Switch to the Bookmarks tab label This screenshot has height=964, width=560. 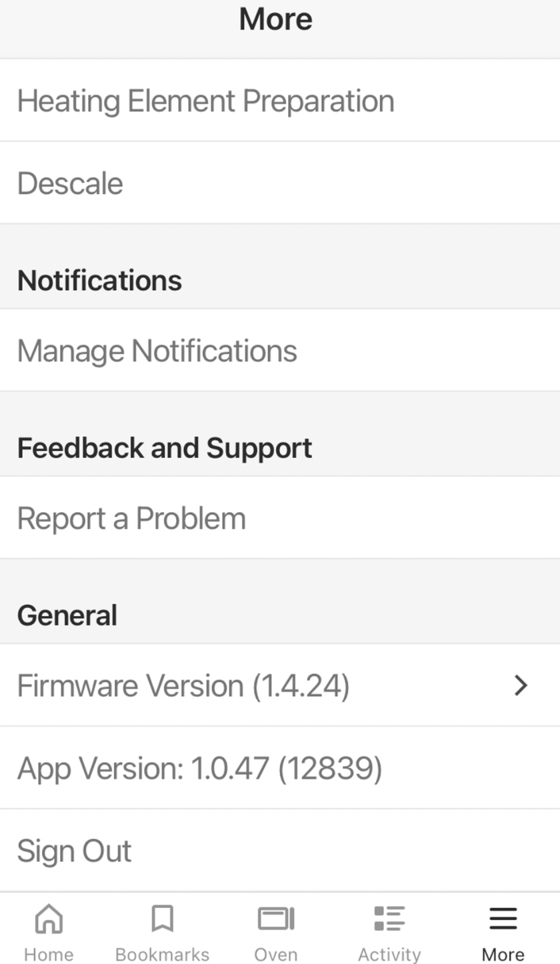[162, 954]
